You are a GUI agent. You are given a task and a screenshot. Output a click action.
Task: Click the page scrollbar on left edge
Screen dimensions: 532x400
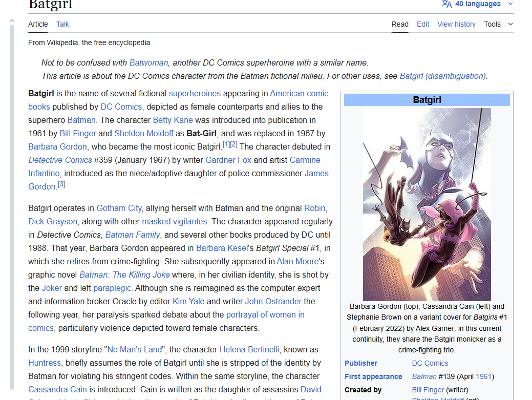click(12, 207)
